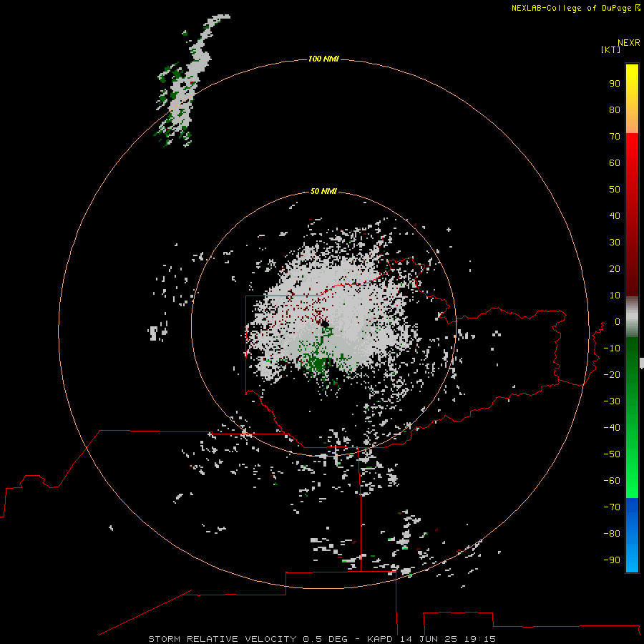This screenshot has width=644, height=644.
Task: Click the 100 NMI range ring label
Action: 323,59
